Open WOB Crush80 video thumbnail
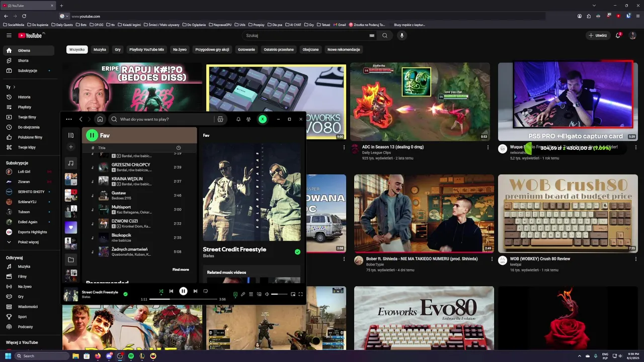 (x=568, y=214)
